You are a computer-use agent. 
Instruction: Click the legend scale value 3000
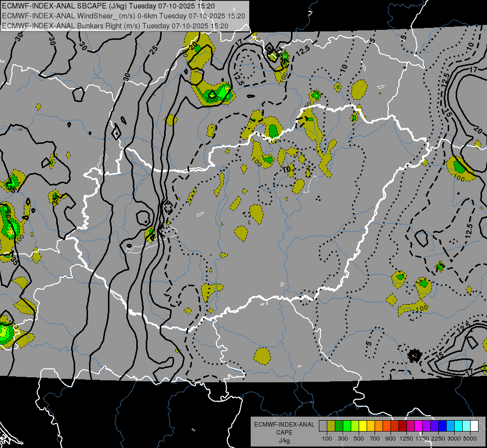454,439
